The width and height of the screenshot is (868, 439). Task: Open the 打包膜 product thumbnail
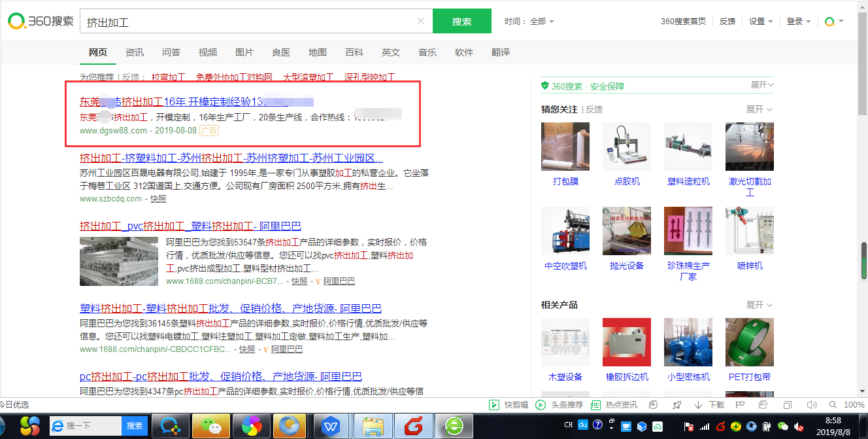click(x=565, y=147)
